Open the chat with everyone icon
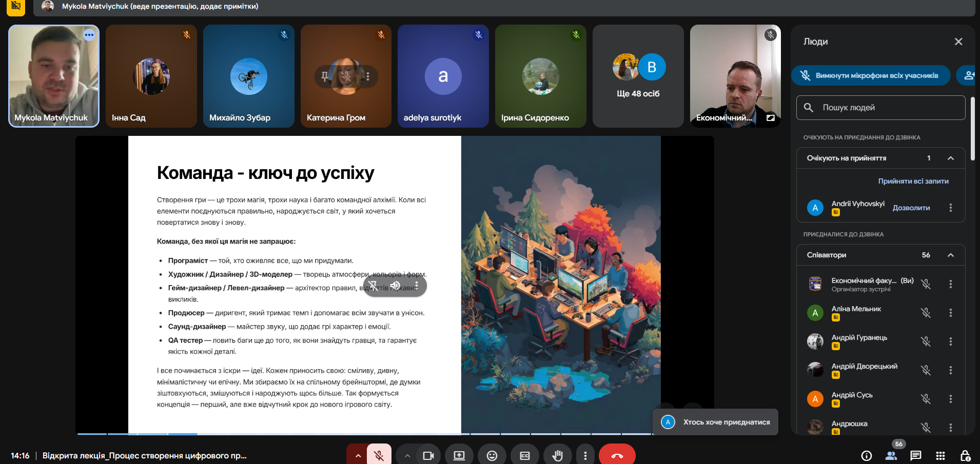The image size is (980, 464). click(916, 455)
